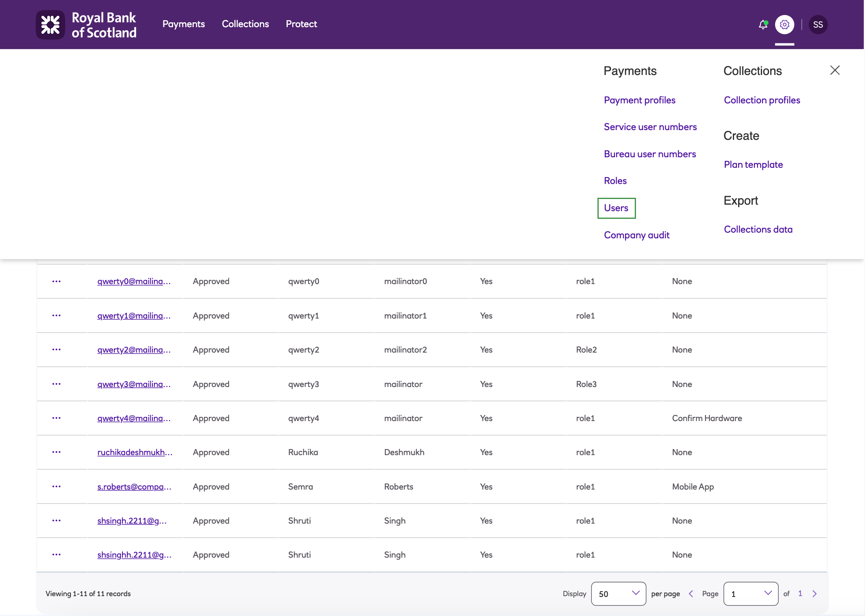Open the notifications bell icon
Image resolution: width=865 pixels, height=616 pixels.
point(763,25)
